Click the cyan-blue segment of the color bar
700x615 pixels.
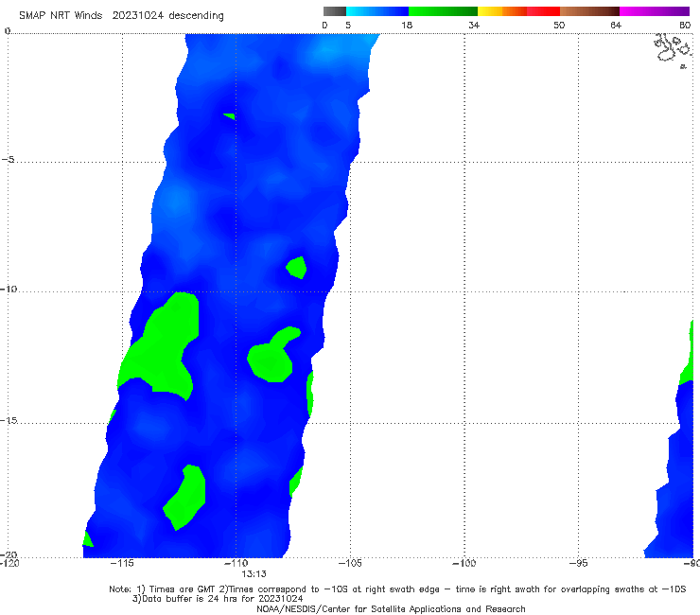(x=377, y=11)
